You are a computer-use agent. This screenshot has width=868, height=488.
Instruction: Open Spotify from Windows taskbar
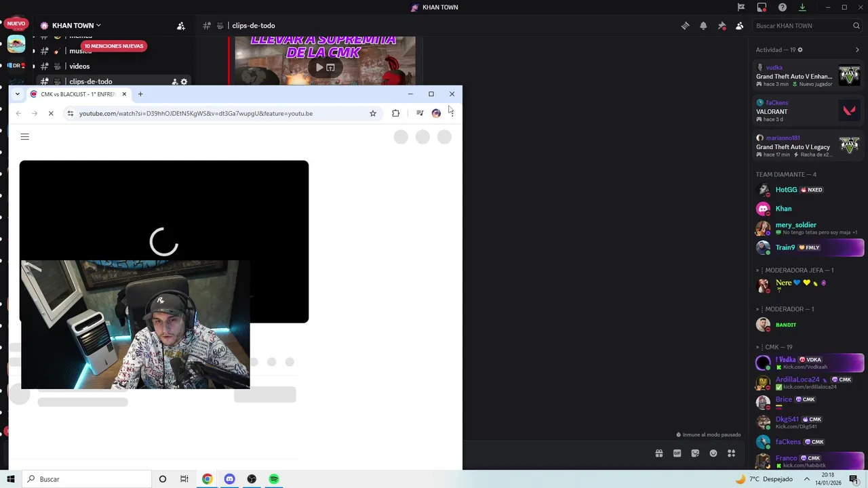click(274, 479)
